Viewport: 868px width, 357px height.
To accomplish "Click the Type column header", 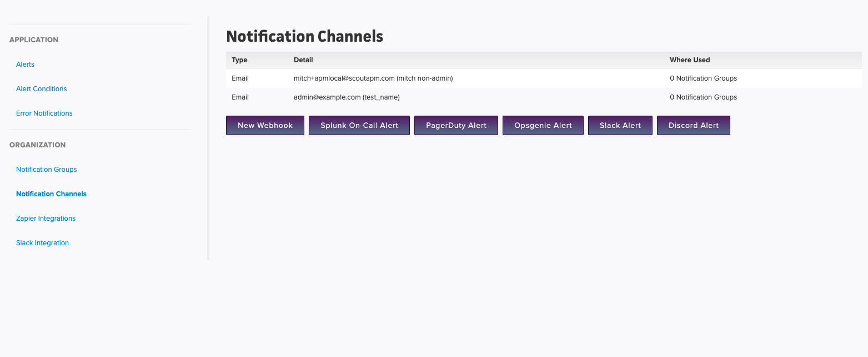I will (x=239, y=60).
